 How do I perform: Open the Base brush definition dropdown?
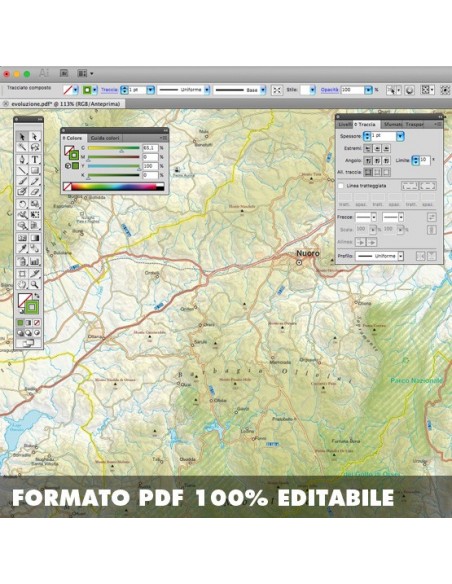click(263, 90)
